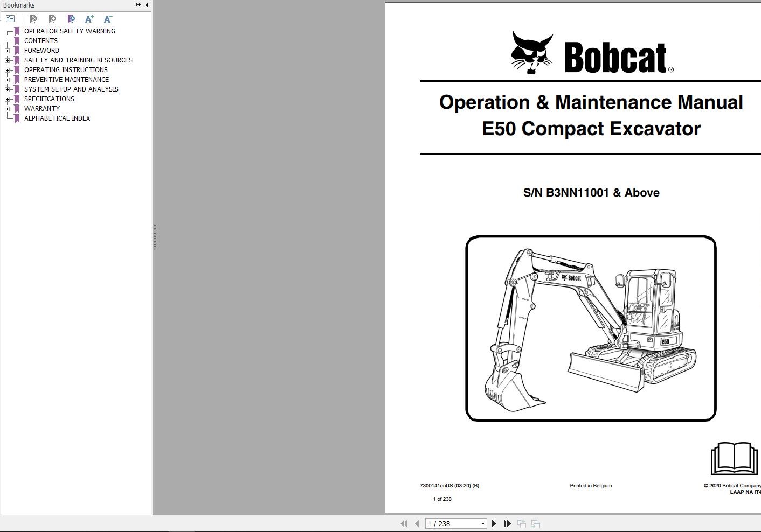The image size is (761, 532).
Task: Expand the SAFETY AND TRAINING RESOURCES bookmark
Action: [x=7, y=60]
